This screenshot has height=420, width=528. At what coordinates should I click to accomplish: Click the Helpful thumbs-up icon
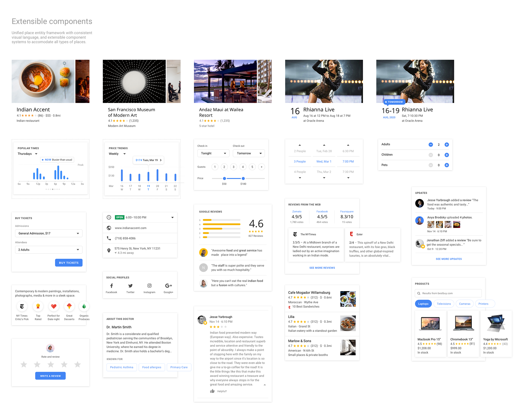(212, 391)
